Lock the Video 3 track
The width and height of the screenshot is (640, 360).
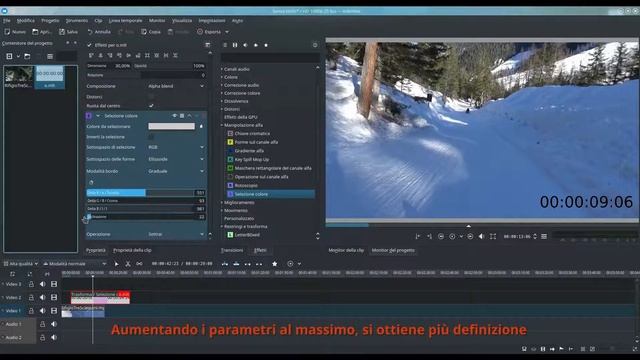[31, 284]
